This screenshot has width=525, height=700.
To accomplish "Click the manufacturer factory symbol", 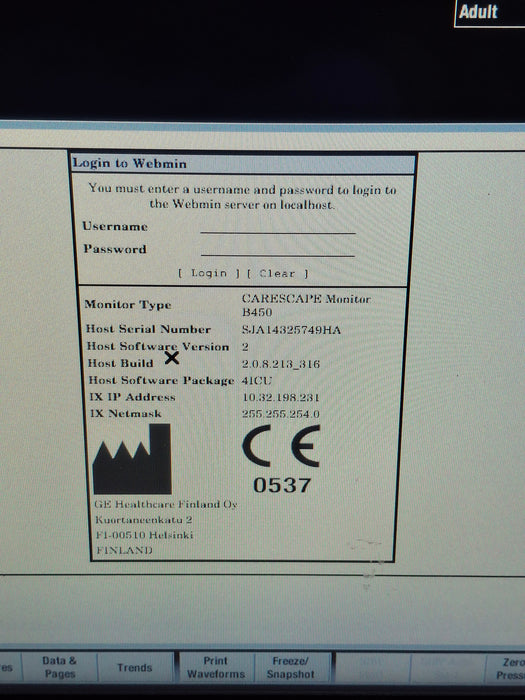I will pos(132,459).
